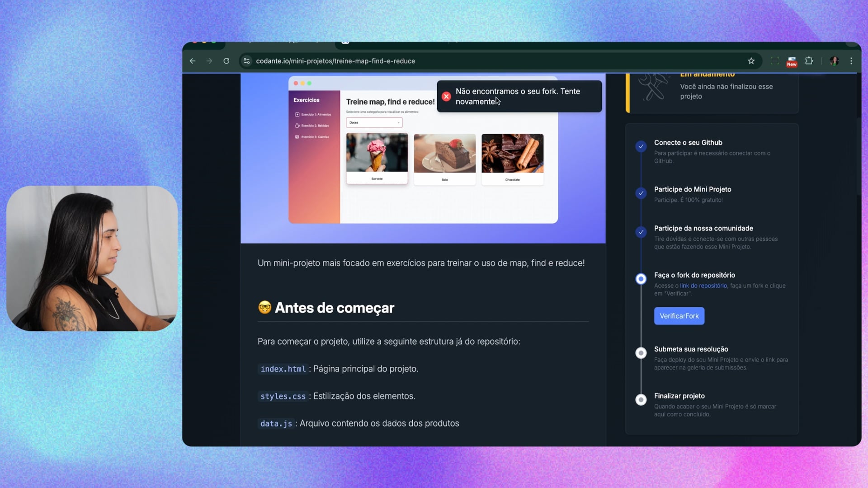
Task: Click the Participe do Mini Projeto checkmark
Action: point(641,193)
